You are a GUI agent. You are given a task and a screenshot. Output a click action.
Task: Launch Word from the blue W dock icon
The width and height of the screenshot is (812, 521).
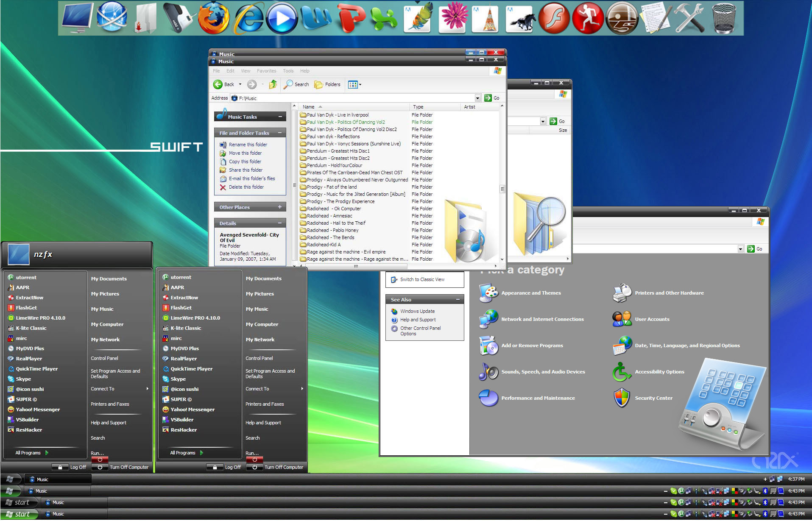tap(316, 18)
